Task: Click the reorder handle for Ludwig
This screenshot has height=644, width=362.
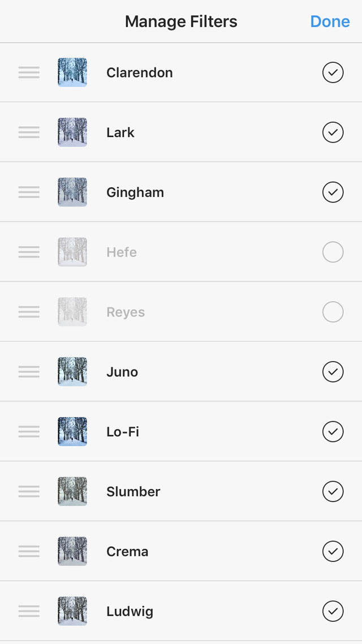Action: click(29, 611)
